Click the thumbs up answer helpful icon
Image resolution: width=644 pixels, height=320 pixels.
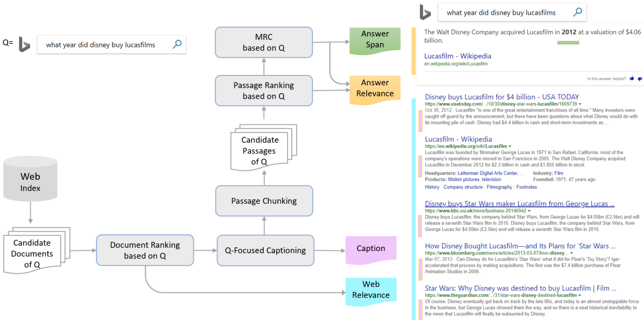click(632, 79)
